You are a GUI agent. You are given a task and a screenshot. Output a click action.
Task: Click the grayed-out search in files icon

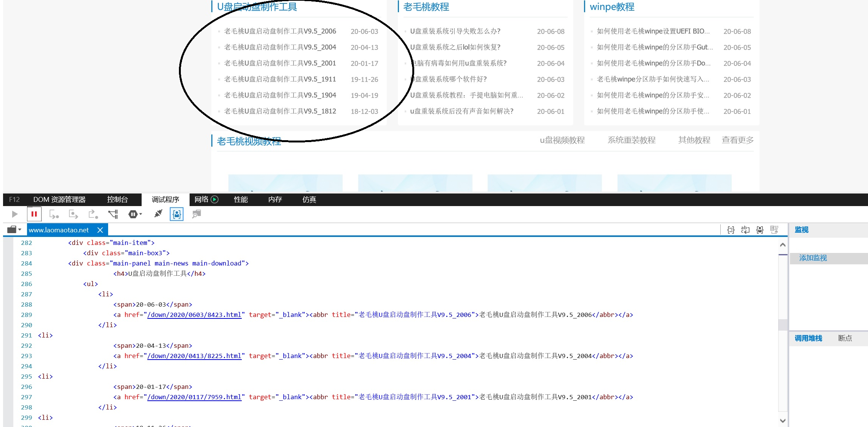[196, 214]
